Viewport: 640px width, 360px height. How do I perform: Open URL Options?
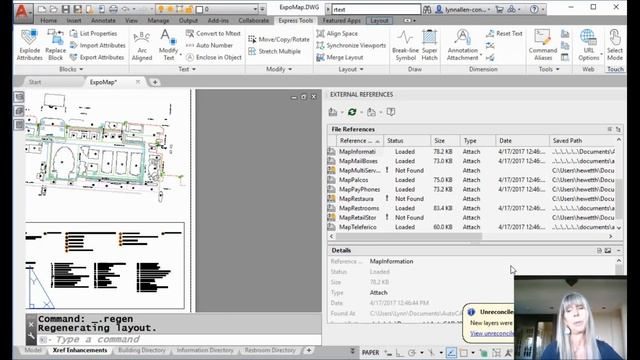click(589, 45)
